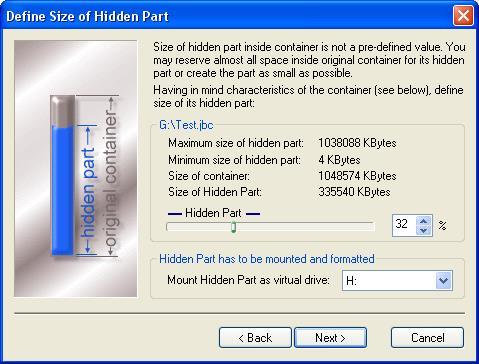The image size is (479, 364).
Task: Increase hidden part percentage with up arrow
Action: [424, 221]
